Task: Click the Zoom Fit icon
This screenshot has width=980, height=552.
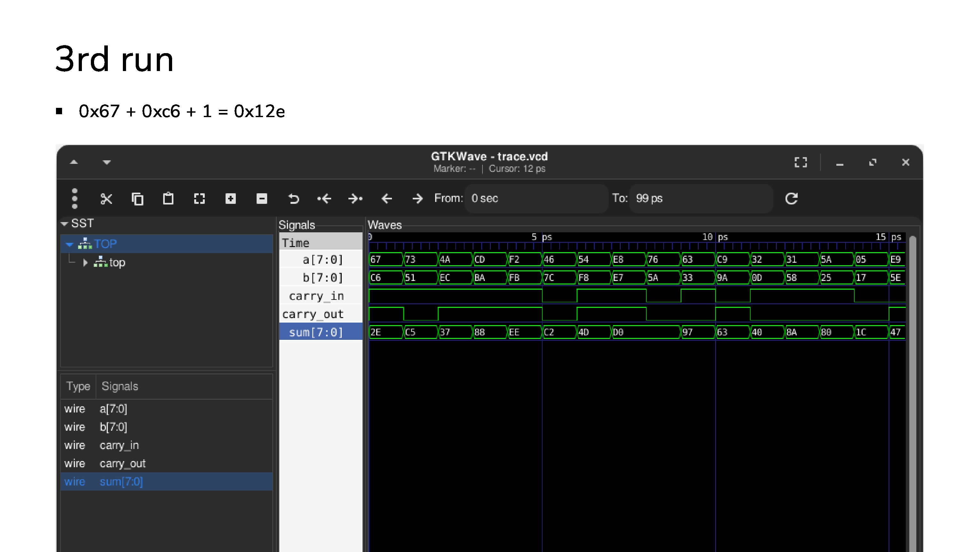Action: [199, 199]
